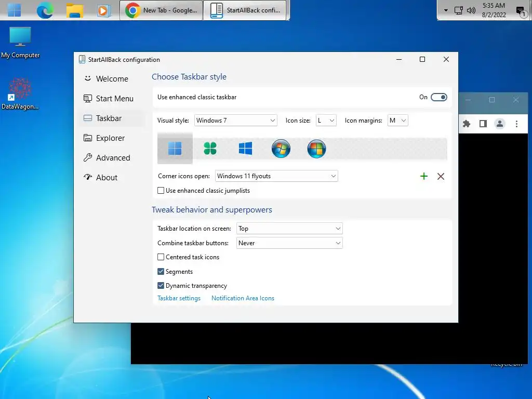Click StartAllBack title bar book icon
Screen dimensions: 532x399
tap(82, 59)
